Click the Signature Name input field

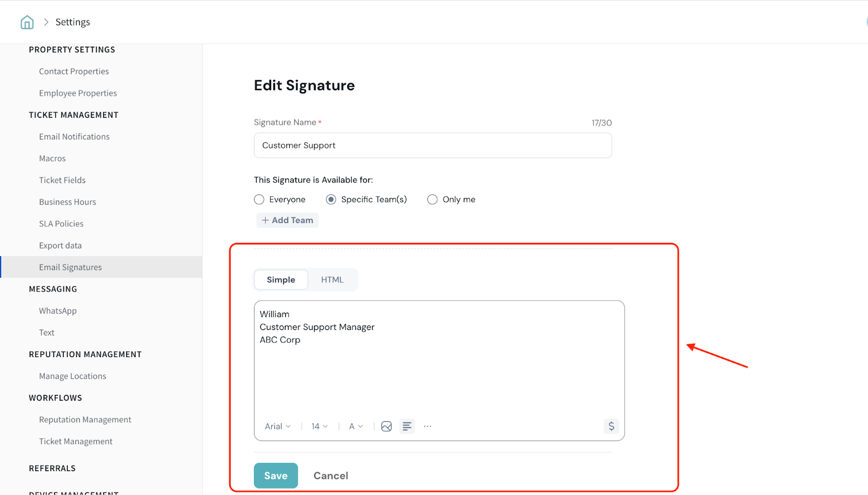pos(432,145)
